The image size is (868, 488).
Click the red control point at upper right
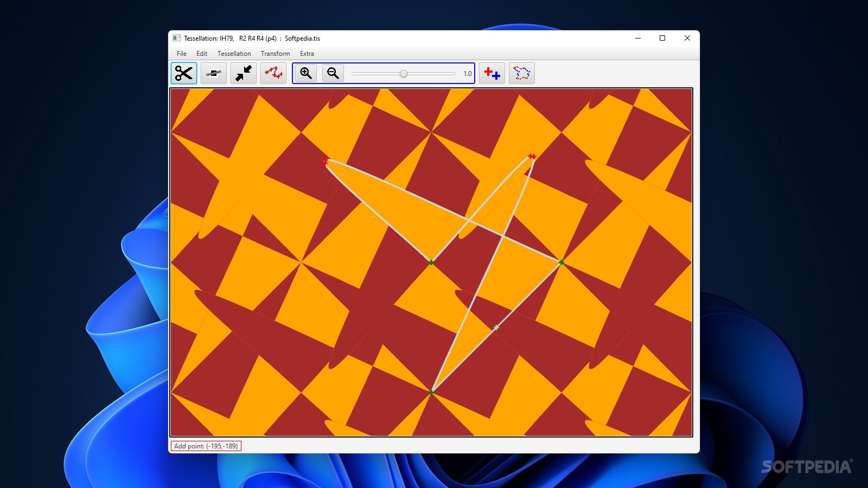coord(532,157)
